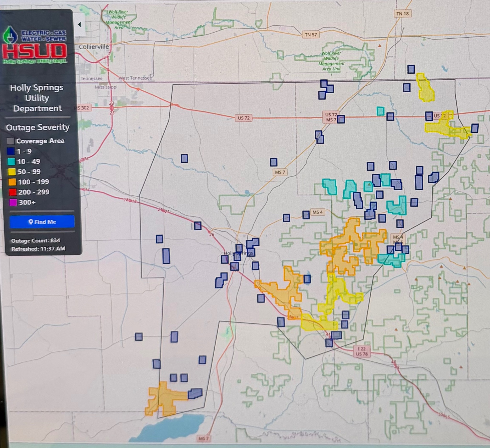Click the MS 302 highway shield
This screenshot has width=490, height=448.
(x=83, y=108)
